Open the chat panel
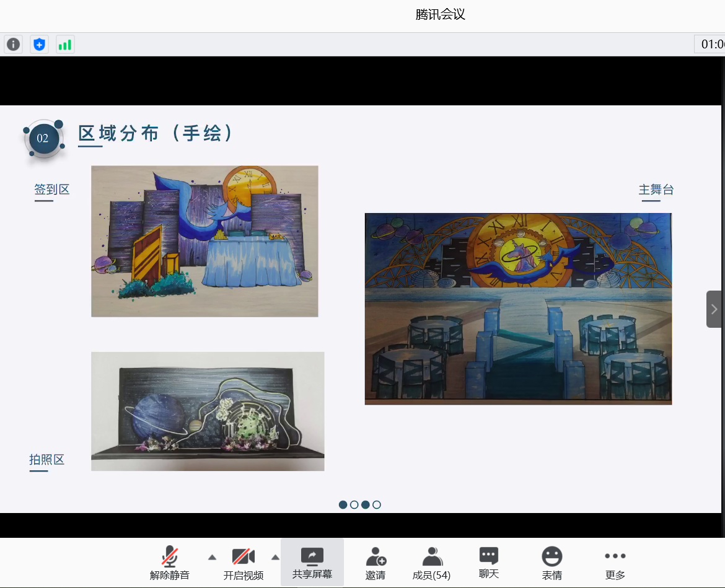This screenshot has height=588, width=725. (x=488, y=563)
